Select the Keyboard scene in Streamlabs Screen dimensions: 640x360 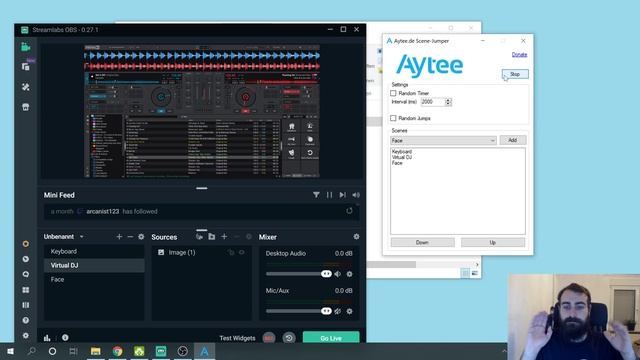[94, 251]
